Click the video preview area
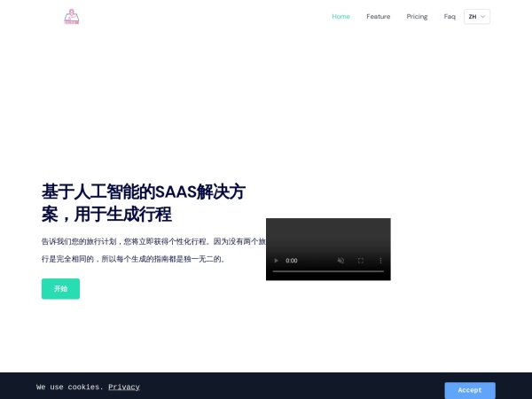The width and height of the screenshot is (532, 399). click(x=328, y=235)
